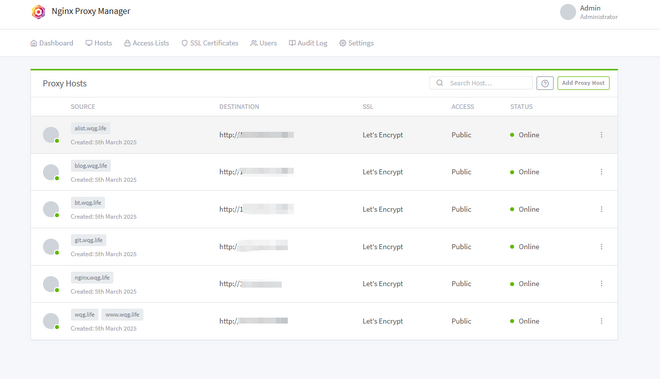Go to SSL Certificates section
The height and width of the screenshot is (379, 660).
point(210,43)
